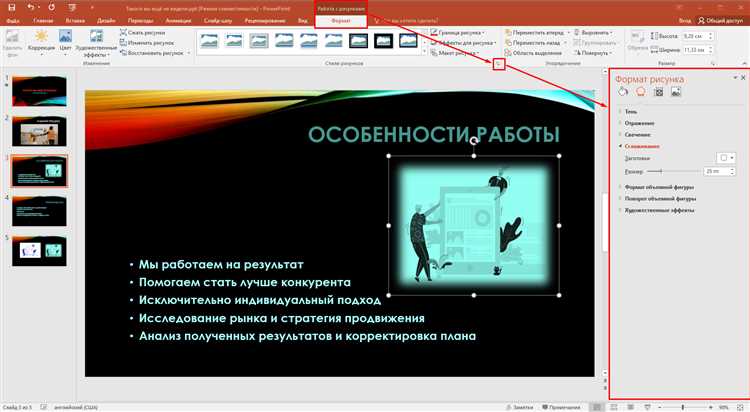Switch to the Вставка ribbon tab
The width and height of the screenshot is (750, 412).
(73, 19)
